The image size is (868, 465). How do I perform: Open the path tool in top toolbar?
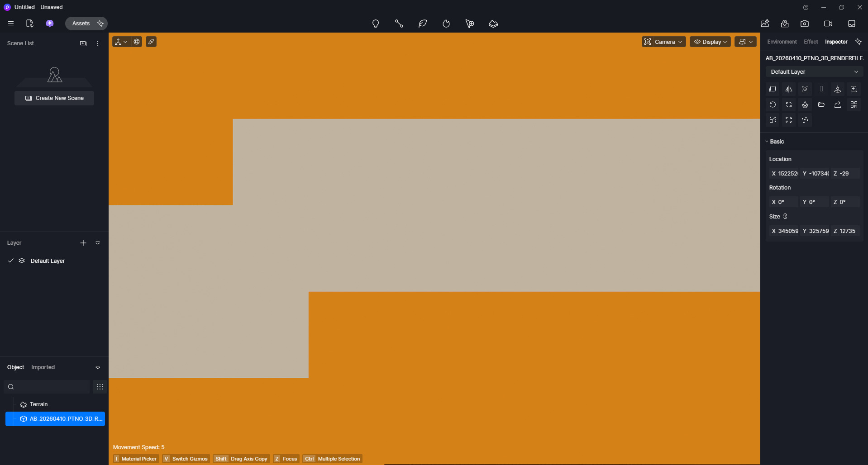pyautogui.click(x=399, y=24)
